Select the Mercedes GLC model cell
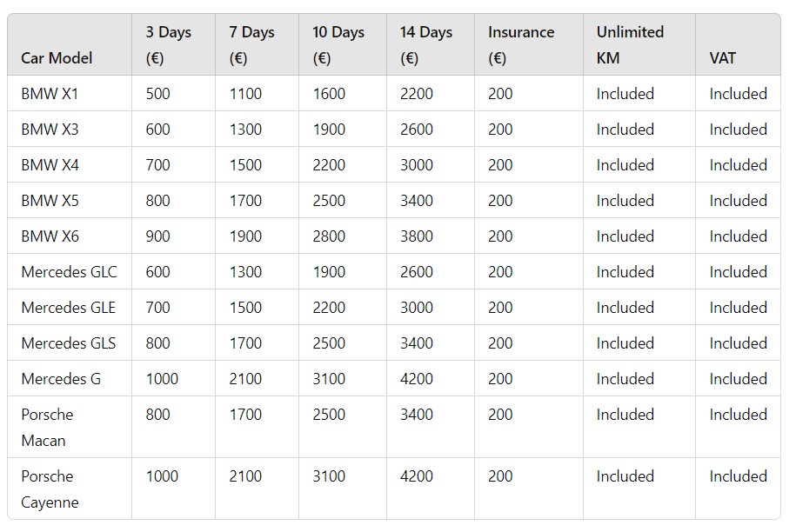Image resolution: width=796 pixels, height=532 pixels. tap(69, 272)
